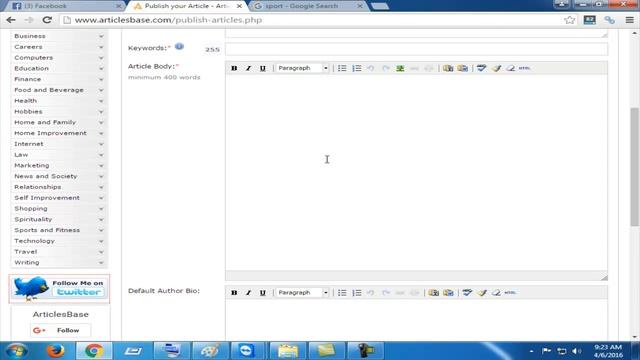Open Windows Start menu

click(x=17, y=351)
